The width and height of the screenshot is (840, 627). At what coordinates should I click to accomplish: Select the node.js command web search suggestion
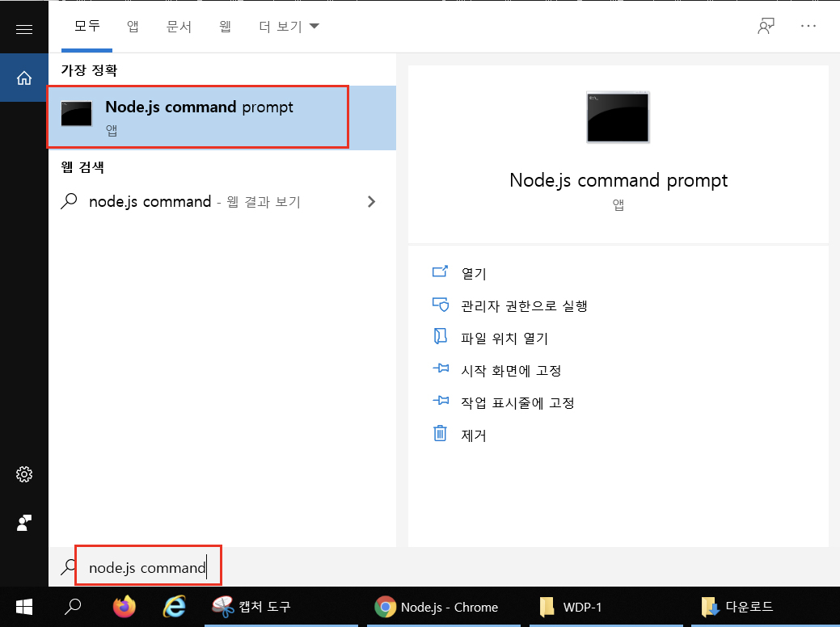click(222, 202)
